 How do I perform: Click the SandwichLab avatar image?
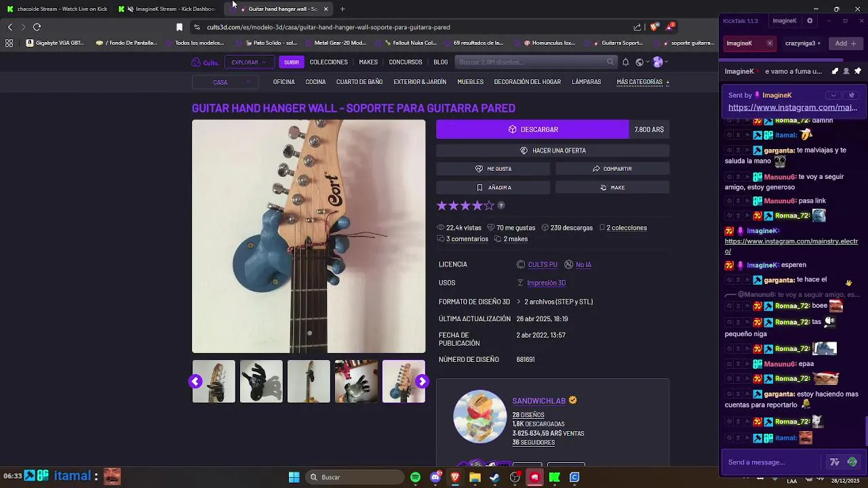(480, 417)
